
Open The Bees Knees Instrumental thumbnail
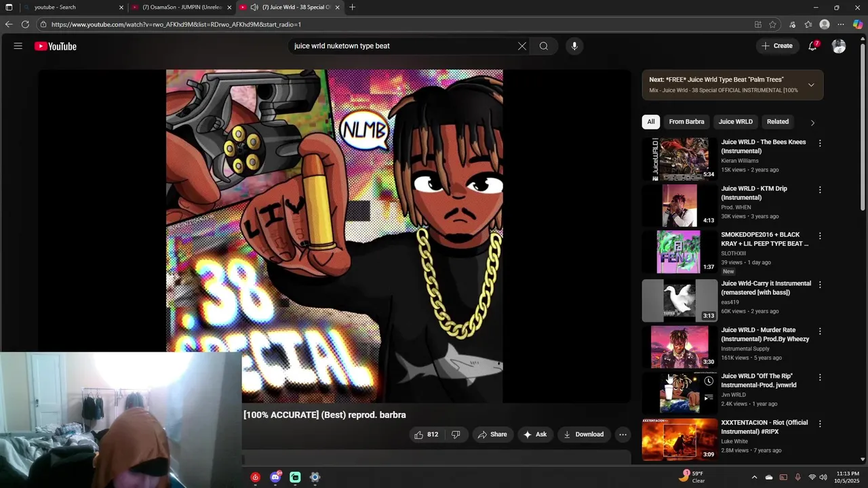[679, 159]
